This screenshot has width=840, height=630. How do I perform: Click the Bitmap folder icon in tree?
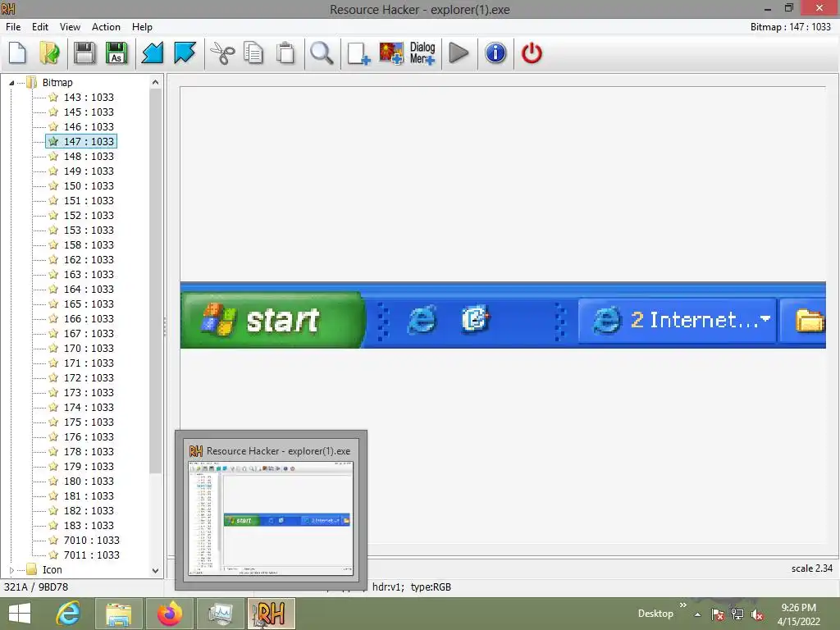[x=32, y=83]
